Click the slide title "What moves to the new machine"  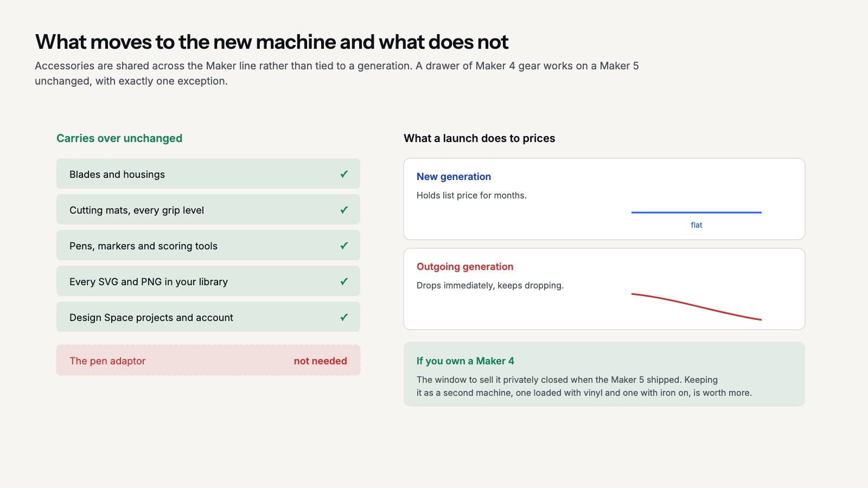(272, 42)
